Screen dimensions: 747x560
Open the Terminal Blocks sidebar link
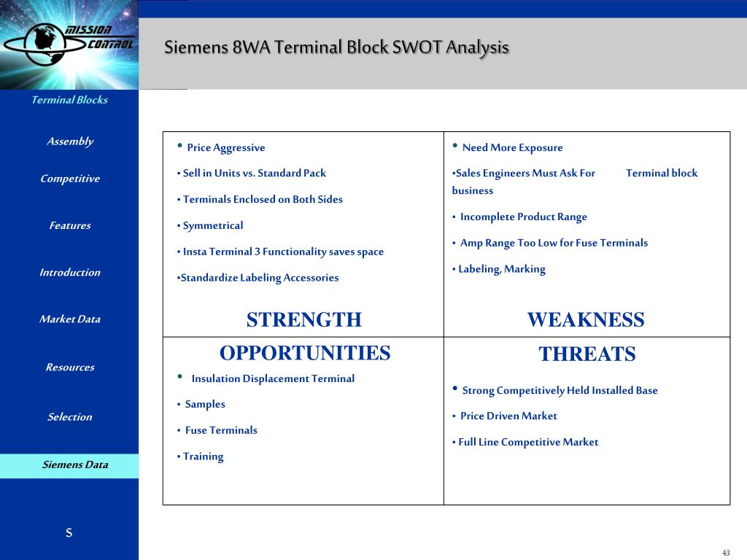pyautogui.click(x=69, y=100)
